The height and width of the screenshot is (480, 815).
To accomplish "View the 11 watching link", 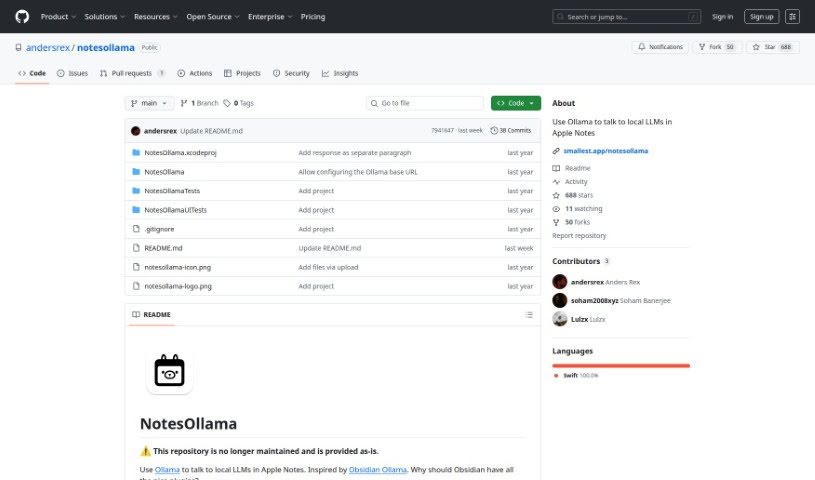I will (x=577, y=209).
